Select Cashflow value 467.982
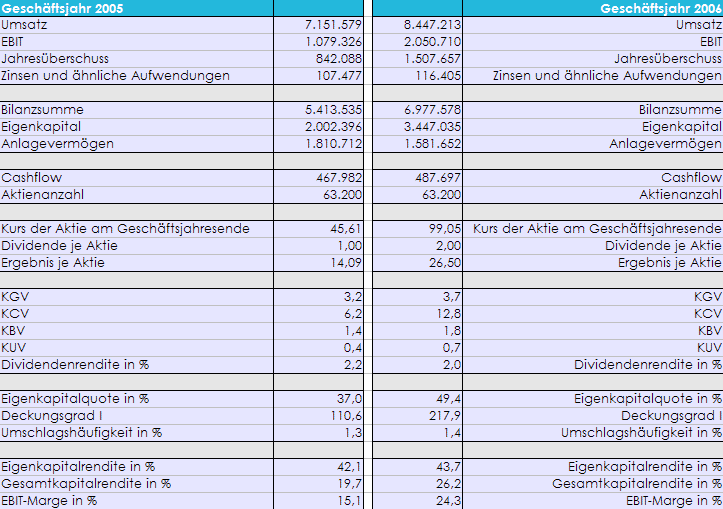The height and width of the screenshot is (509, 723). coord(339,178)
